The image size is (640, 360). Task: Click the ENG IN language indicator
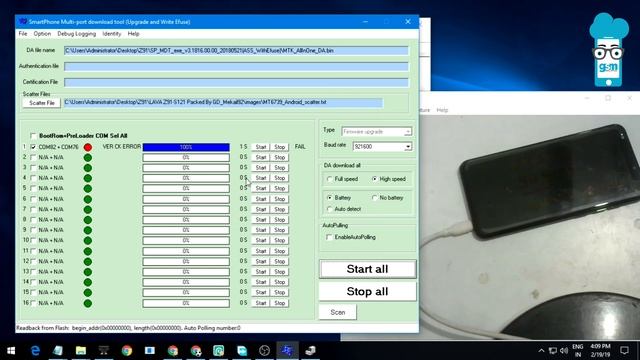pyautogui.click(x=578, y=351)
